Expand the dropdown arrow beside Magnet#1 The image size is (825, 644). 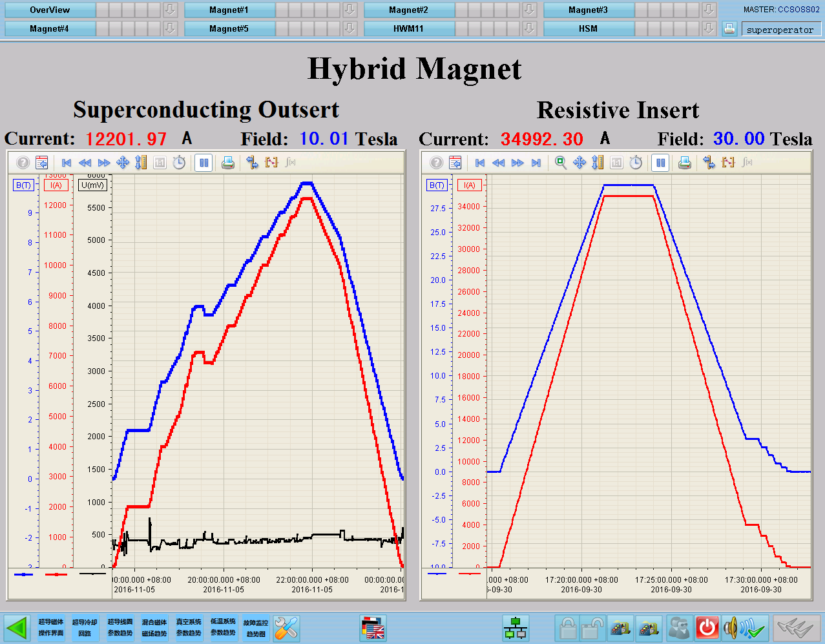(350, 10)
